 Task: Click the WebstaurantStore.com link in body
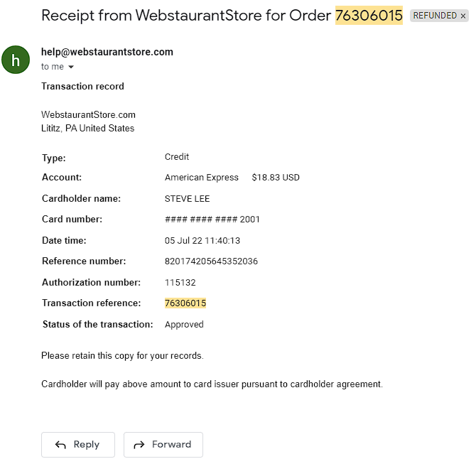point(88,115)
